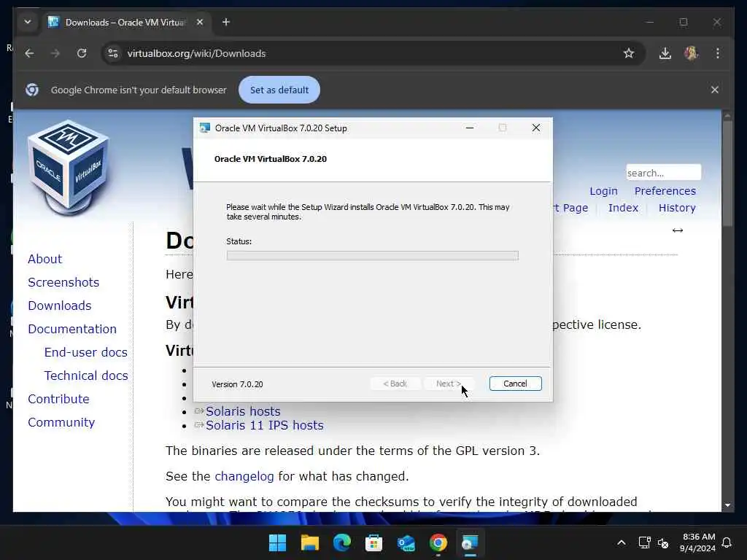Dismiss the default browser notification bar
This screenshot has width=747, height=560.
tap(715, 90)
